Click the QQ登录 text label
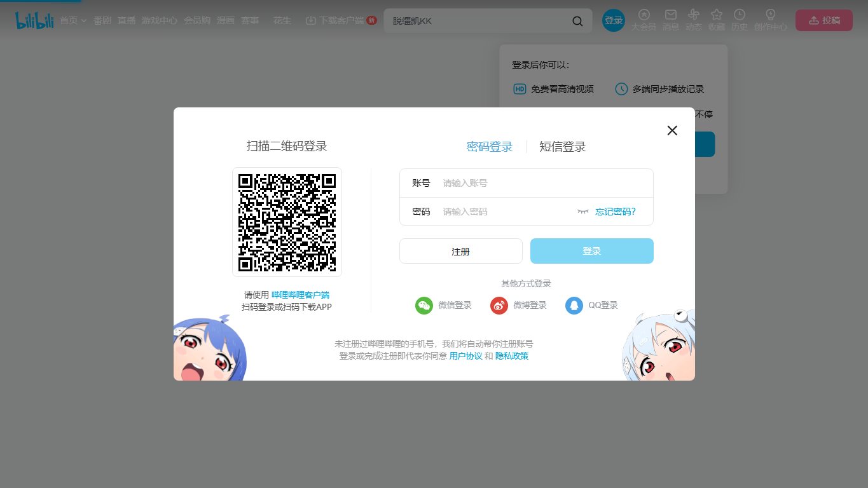This screenshot has width=868, height=488. [603, 306]
